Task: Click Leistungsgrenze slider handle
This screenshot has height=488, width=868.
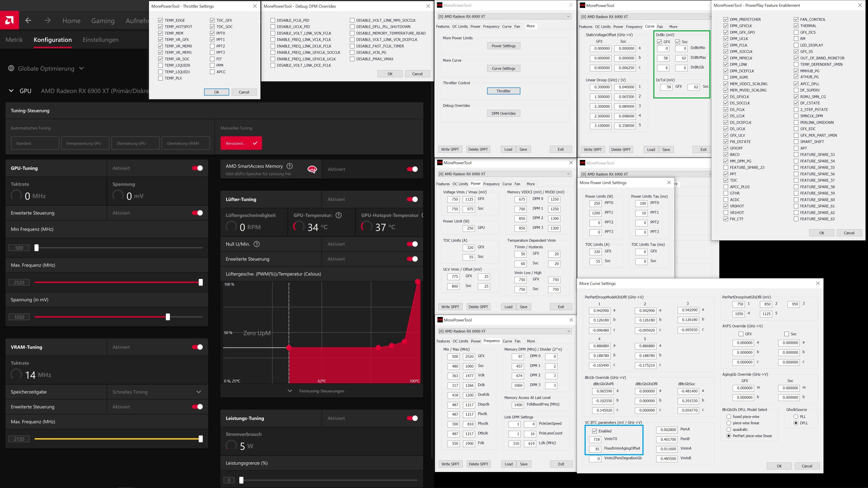Action: (x=241, y=480)
